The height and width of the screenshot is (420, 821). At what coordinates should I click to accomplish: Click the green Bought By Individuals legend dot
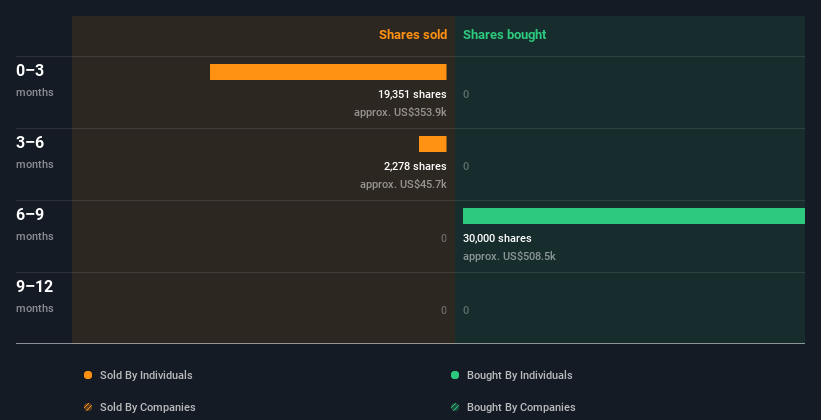tap(455, 375)
